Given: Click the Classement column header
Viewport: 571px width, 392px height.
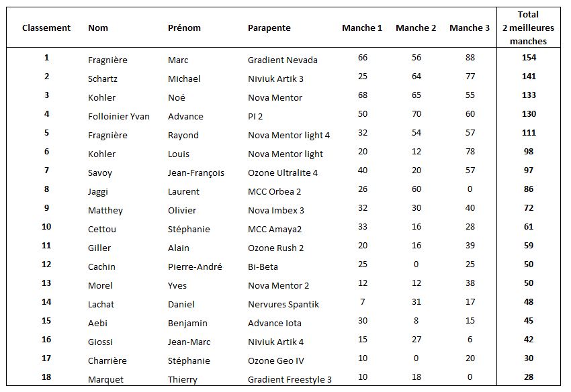Looking at the screenshot, I should (x=46, y=28).
